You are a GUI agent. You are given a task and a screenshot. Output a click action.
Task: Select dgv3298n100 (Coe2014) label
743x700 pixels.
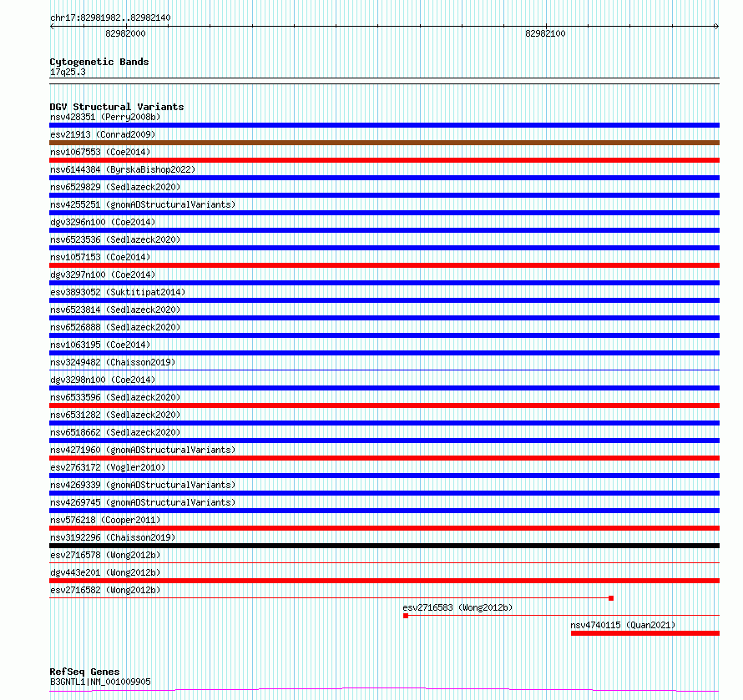(x=103, y=380)
